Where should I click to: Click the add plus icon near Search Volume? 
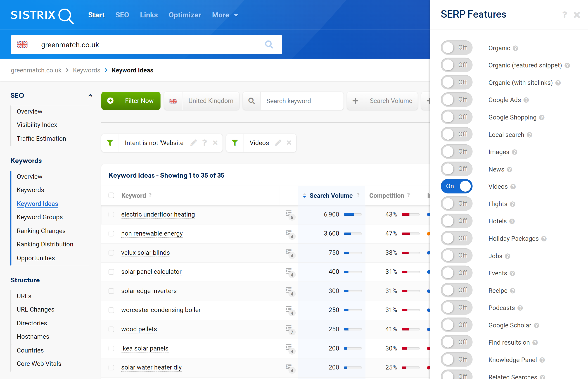coord(355,100)
